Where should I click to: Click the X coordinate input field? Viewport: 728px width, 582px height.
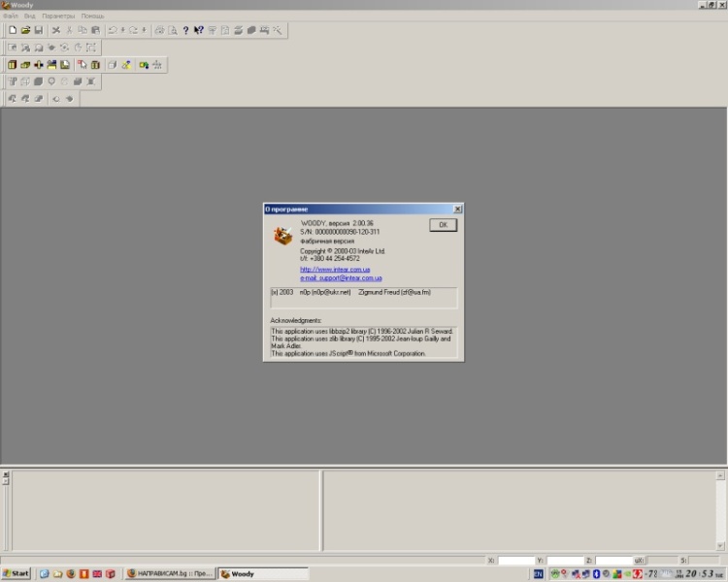point(516,561)
